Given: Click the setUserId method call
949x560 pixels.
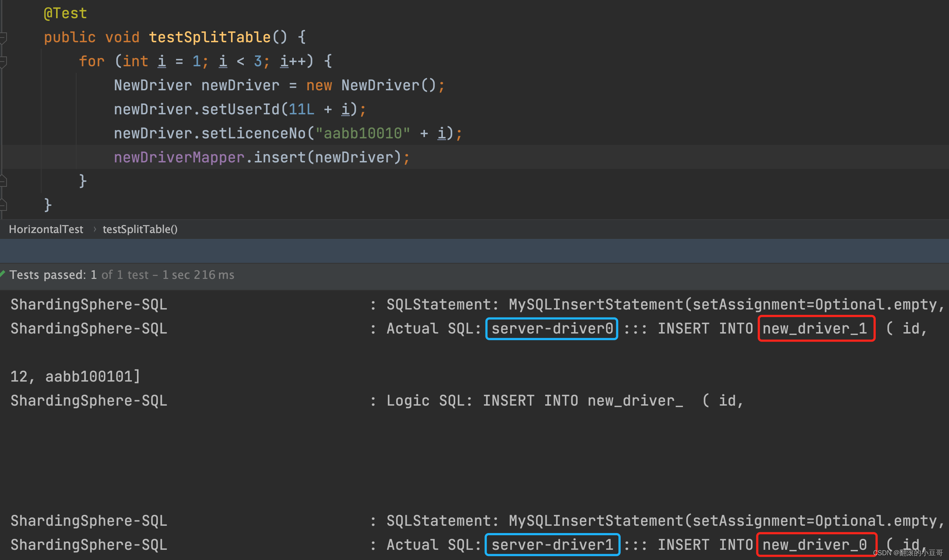Looking at the screenshot, I should [x=240, y=110].
